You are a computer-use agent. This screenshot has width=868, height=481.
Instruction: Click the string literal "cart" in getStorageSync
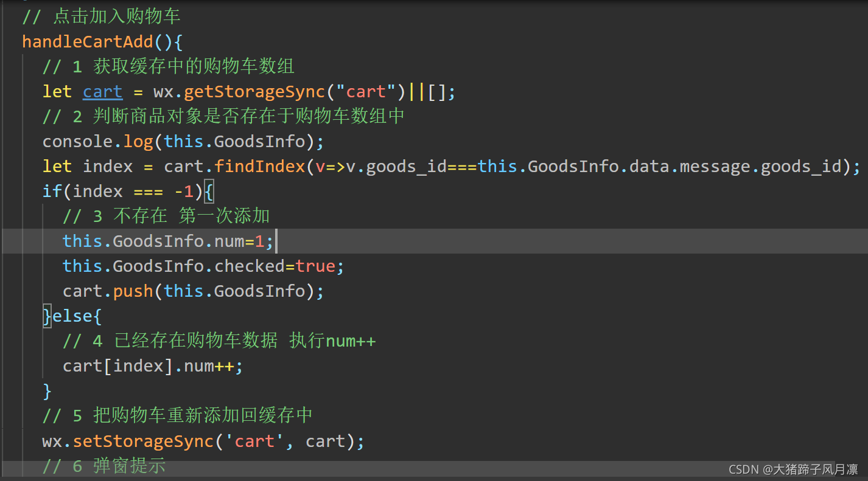(366, 92)
